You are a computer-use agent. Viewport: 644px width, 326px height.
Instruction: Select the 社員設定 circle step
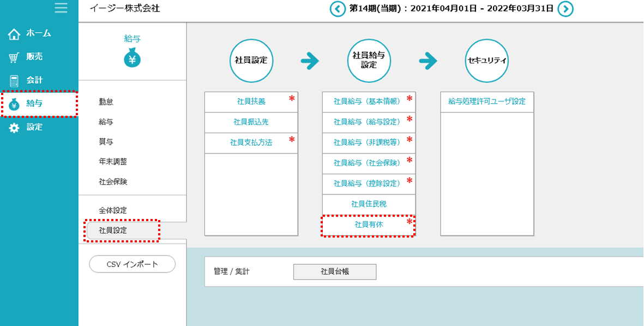click(x=251, y=61)
